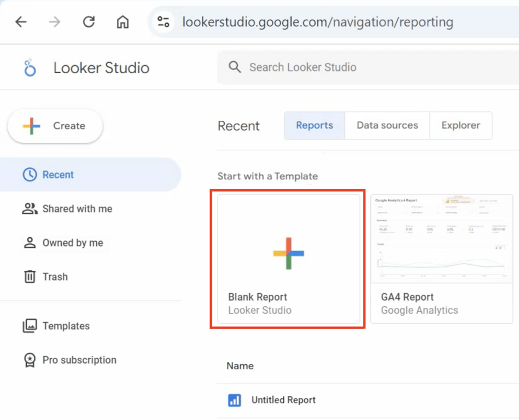Open the GA4 Report template thumbnail
Image resolution: width=519 pixels, height=420 pixels.
click(x=442, y=239)
